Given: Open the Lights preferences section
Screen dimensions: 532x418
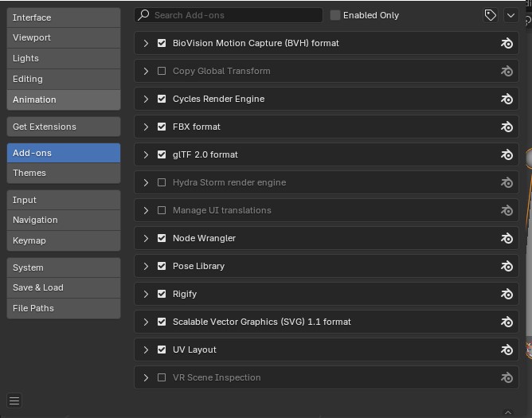Looking at the screenshot, I should tap(64, 58).
